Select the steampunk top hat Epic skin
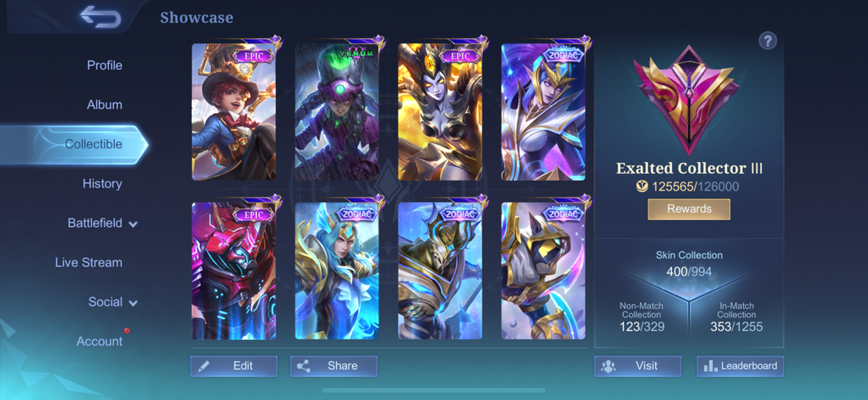 (234, 111)
